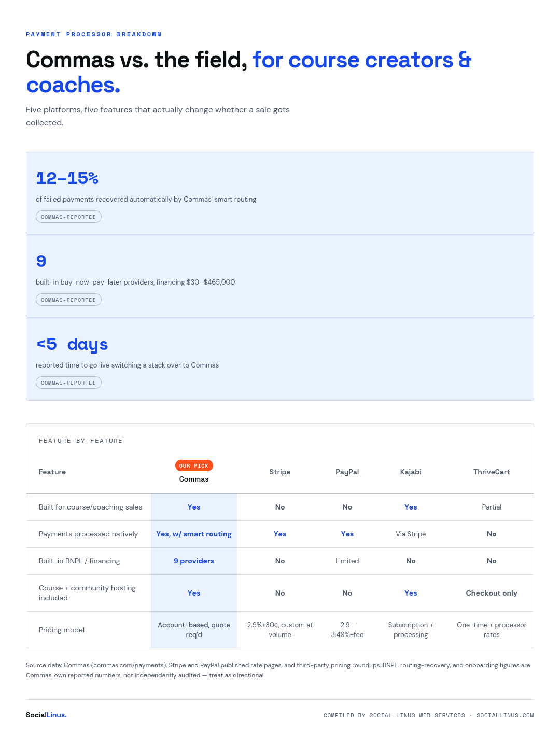The height and width of the screenshot is (749, 560).
Task: Click the COMMAS-REPORTED tag under 12–15%
Action: click(68, 217)
